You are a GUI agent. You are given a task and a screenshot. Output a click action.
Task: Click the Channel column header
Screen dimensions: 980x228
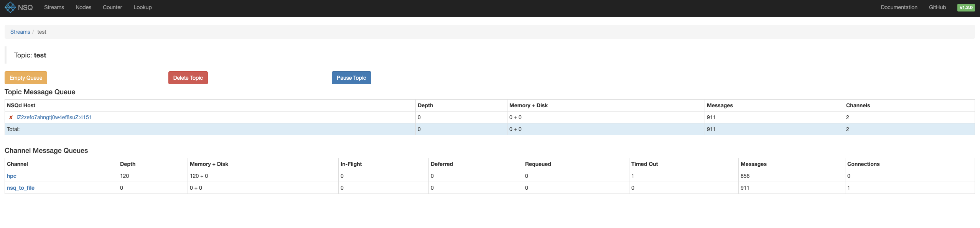point(17,164)
